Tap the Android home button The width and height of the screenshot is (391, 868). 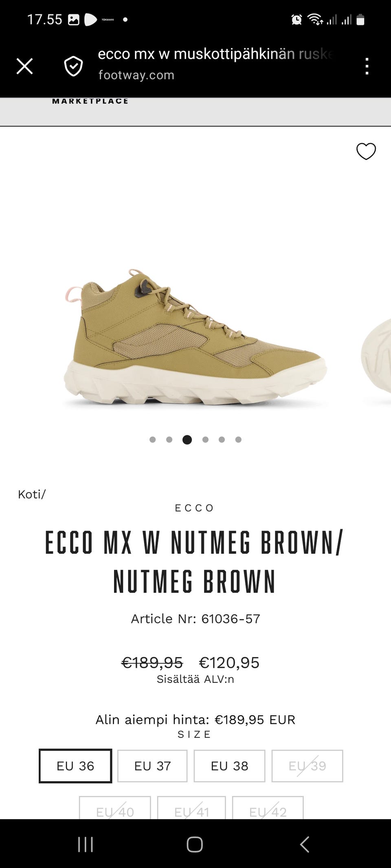[x=195, y=844]
